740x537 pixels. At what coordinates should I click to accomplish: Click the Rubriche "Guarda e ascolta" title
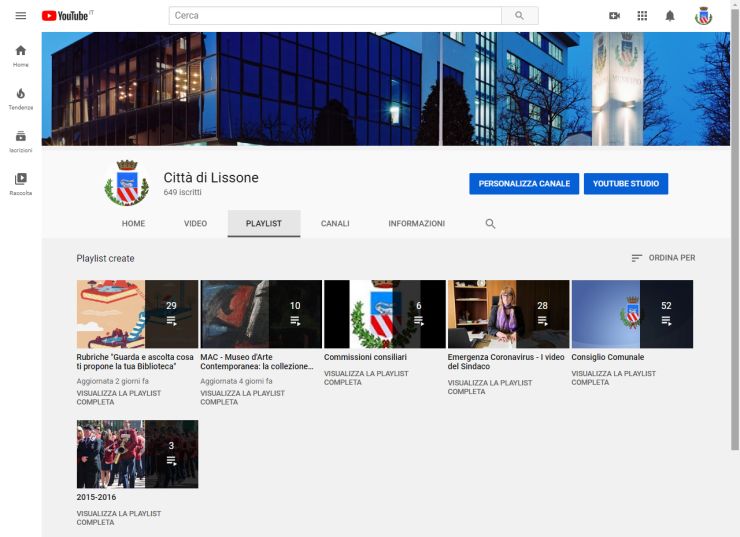click(x=135, y=362)
